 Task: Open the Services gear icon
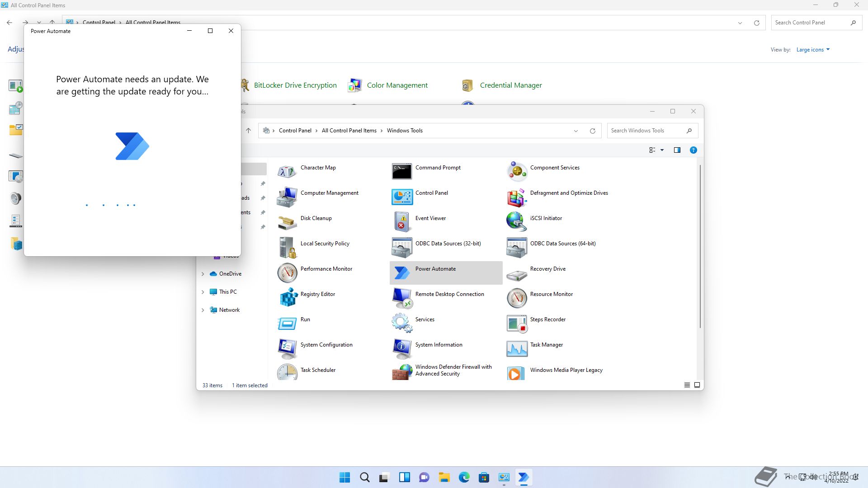[401, 324]
